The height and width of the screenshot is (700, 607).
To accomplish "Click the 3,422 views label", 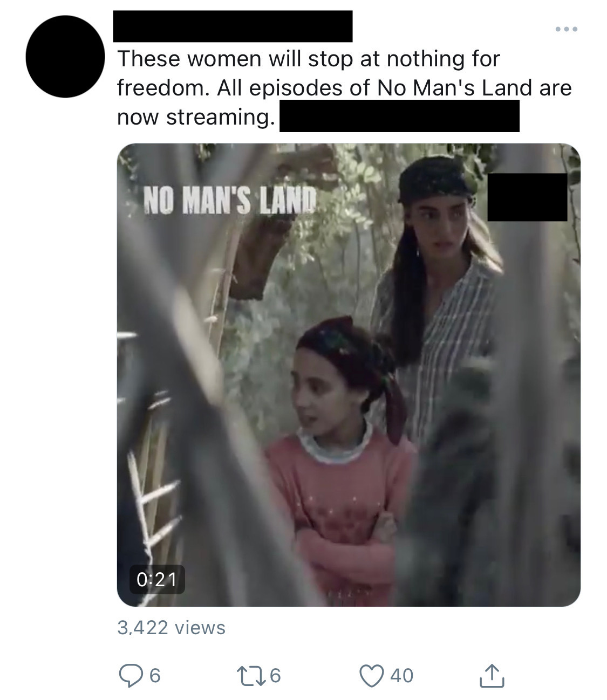I will pos(172,627).
